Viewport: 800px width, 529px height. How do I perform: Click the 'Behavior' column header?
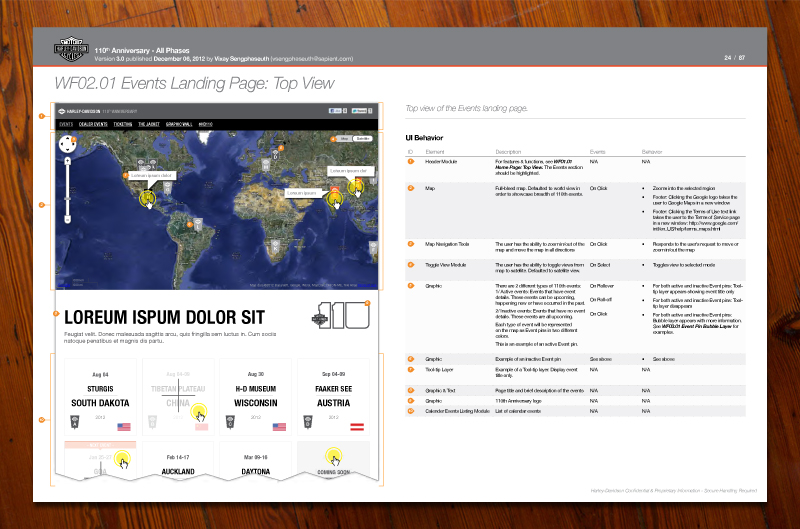[652, 152]
